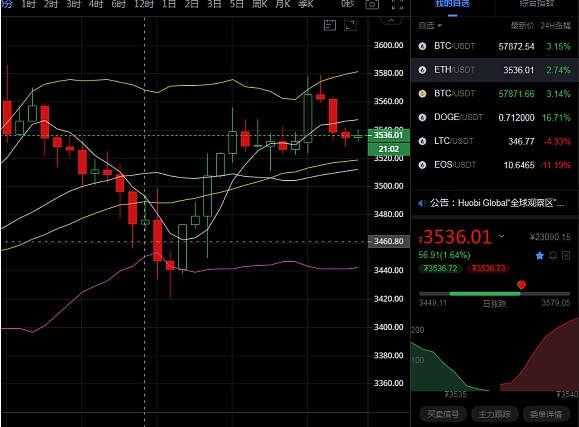
Task: Click the 21:02 countdown label on axis
Action: pos(389,149)
